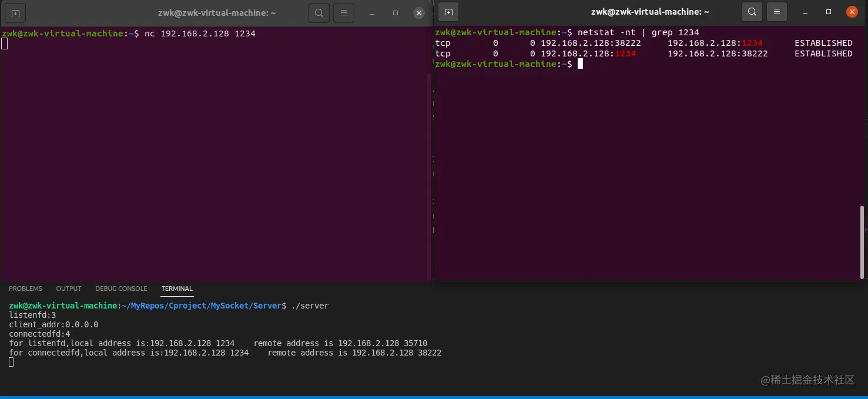The height and width of the screenshot is (399, 868).
Task: Minimize the right terminal window
Action: [x=806, y=12]
